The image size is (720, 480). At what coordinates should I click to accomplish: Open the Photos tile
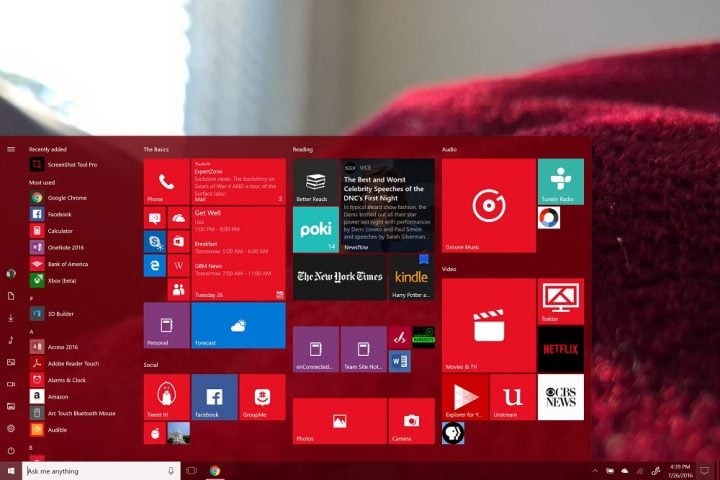click(340, 421)
